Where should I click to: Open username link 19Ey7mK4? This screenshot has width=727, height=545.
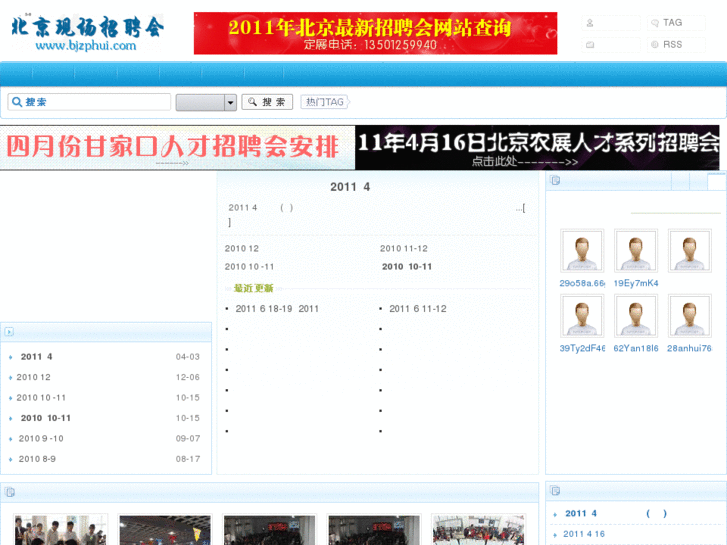pyautogui.click(x=636, y=283)
